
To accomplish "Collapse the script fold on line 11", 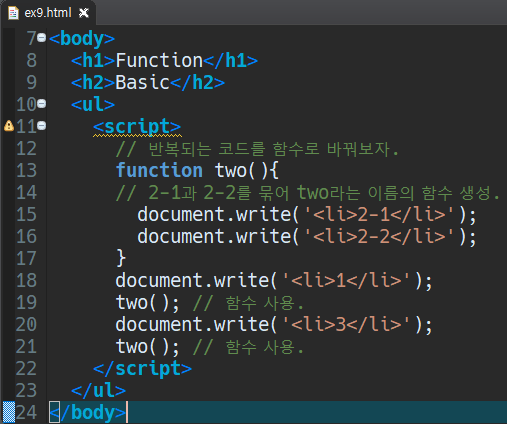I will tap(42, 126).
